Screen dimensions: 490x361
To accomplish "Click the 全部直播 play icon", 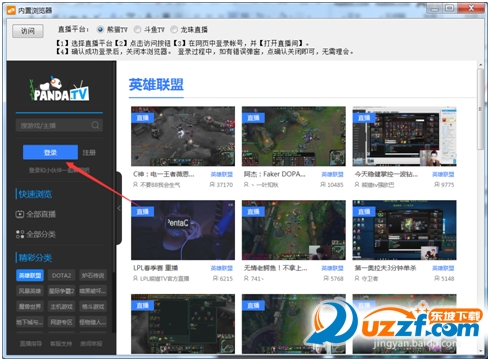I will point(20,214).
